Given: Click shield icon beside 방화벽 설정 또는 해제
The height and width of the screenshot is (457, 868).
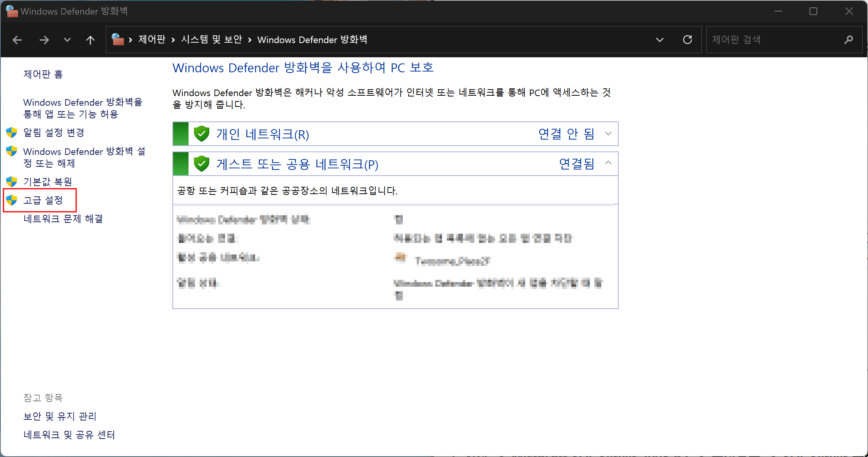Looking at the screenshot, I should pyautogui.click(x=12, y=151).
